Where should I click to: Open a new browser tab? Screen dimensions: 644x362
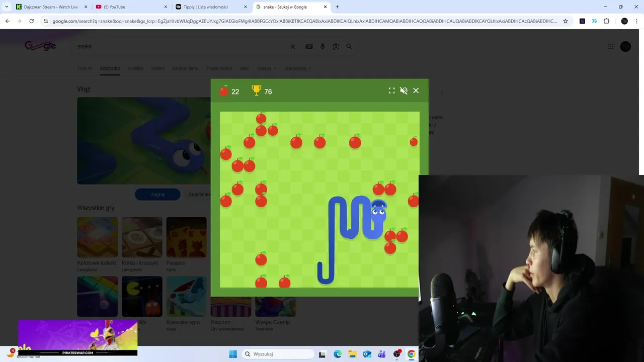[x=337, y=7]
